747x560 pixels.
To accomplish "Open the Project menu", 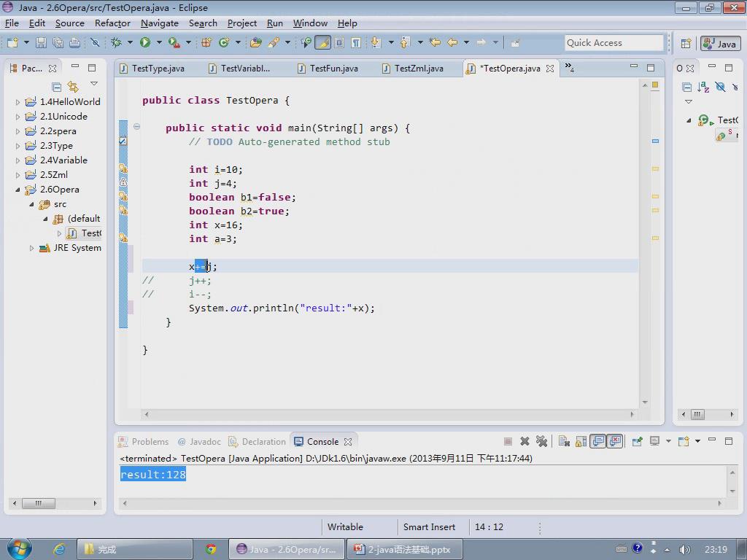I will (x=242, y=23).
